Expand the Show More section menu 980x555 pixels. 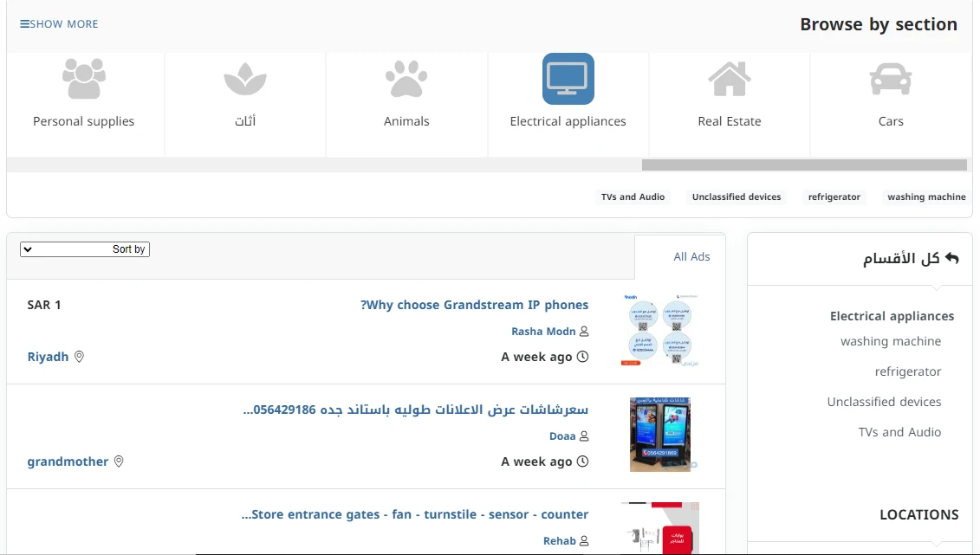tap(59, 24)
